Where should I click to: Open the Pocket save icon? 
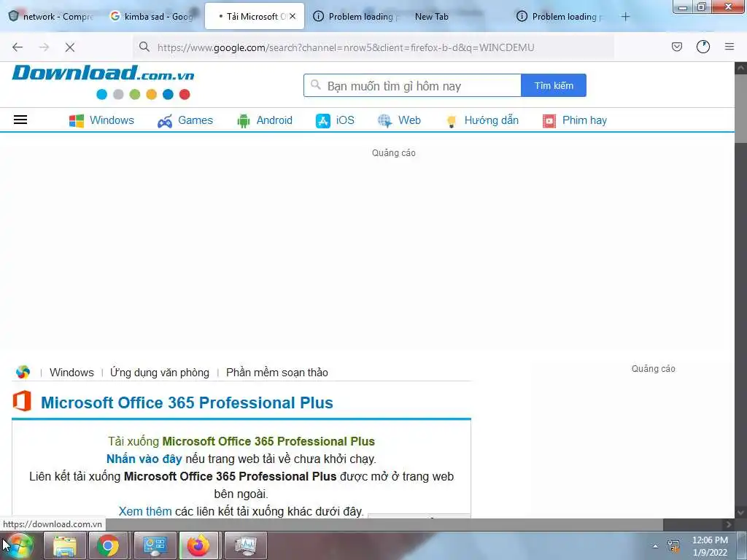(676, 47)
